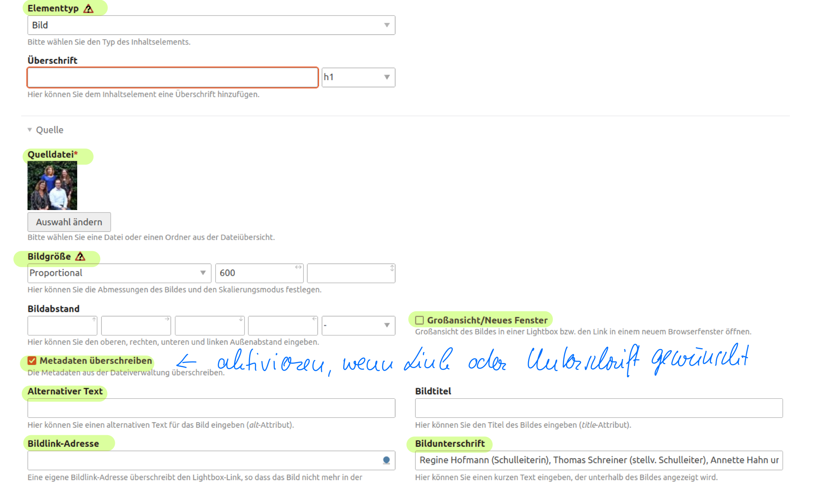825x504 pixels.
Task: Uncheck Metadaten überschreiben
Action: coord(32,361)
